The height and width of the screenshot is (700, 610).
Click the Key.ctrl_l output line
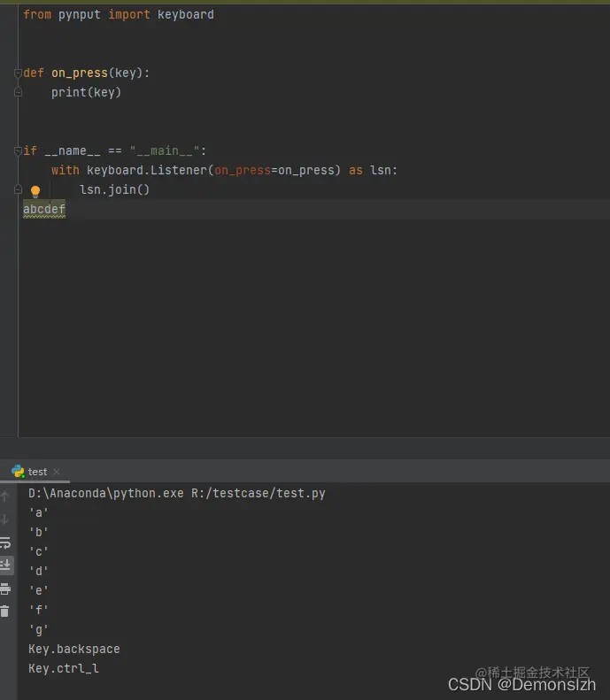click(64, 668)
